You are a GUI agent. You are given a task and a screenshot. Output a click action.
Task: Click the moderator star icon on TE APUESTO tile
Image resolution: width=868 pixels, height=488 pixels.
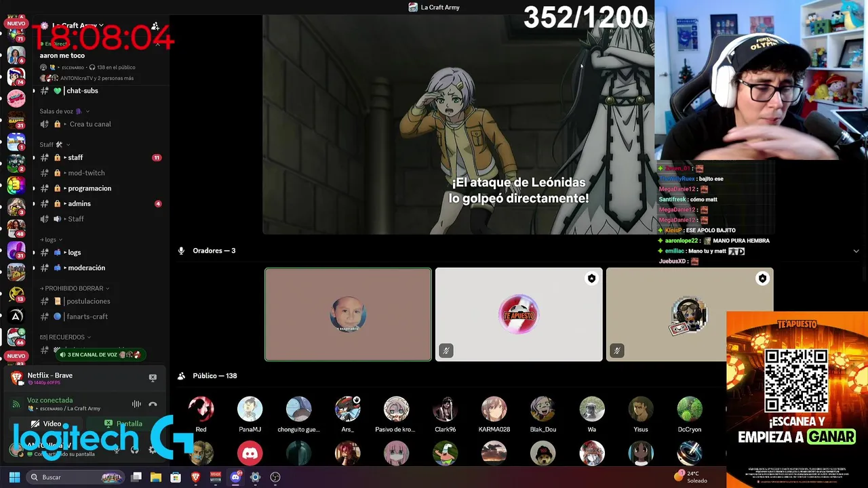[x=592, y=279]
